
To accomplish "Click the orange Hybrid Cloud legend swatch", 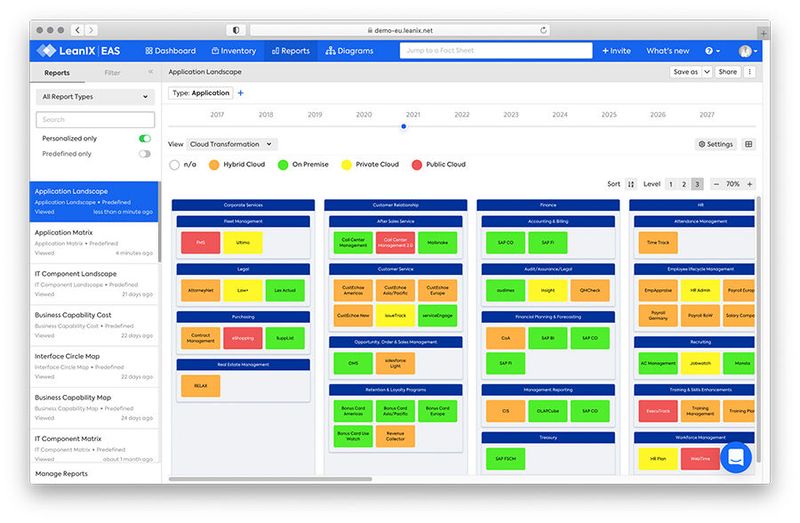I will tap(214, 165).
